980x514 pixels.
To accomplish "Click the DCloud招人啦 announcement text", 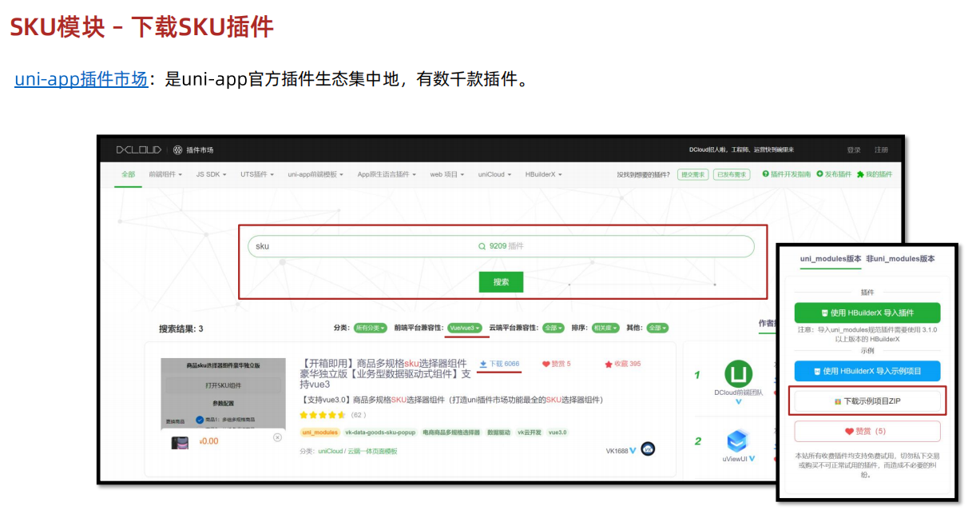I will click(x=740, y=149).
